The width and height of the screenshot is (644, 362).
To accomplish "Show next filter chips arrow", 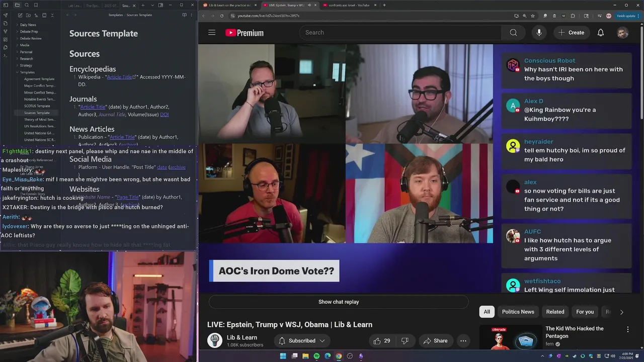I will 621,312.
